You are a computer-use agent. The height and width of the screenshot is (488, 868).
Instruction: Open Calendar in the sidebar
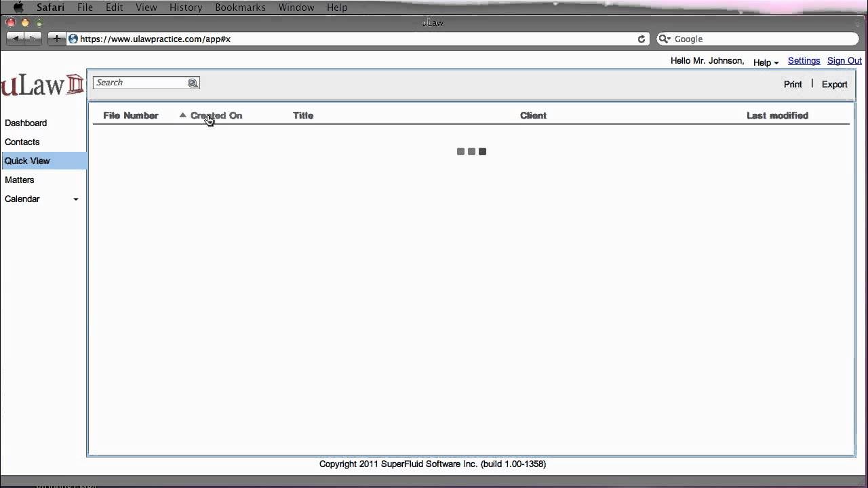pyautogui.click(x=22, y=199)
